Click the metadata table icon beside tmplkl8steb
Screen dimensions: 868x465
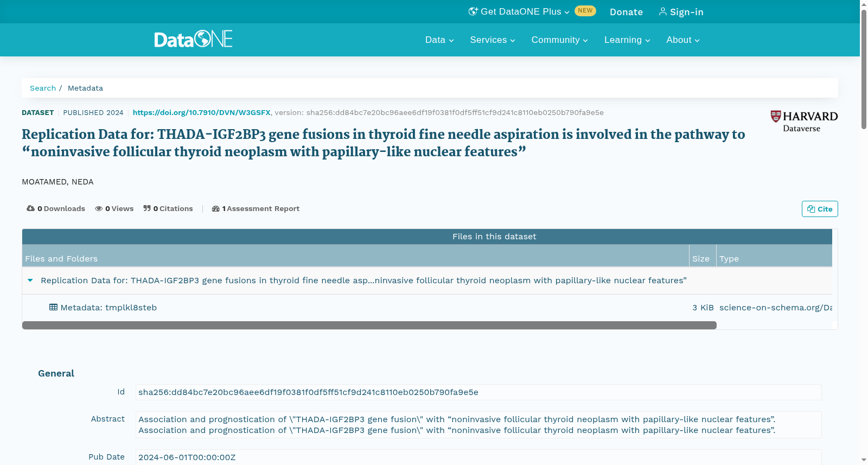coord(53,307)
